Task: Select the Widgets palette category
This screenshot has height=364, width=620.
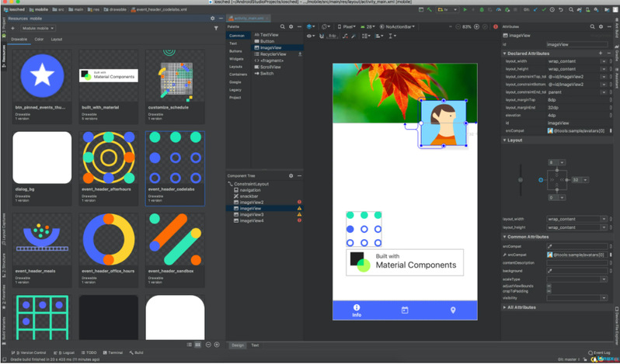Action: pos(236,59)
